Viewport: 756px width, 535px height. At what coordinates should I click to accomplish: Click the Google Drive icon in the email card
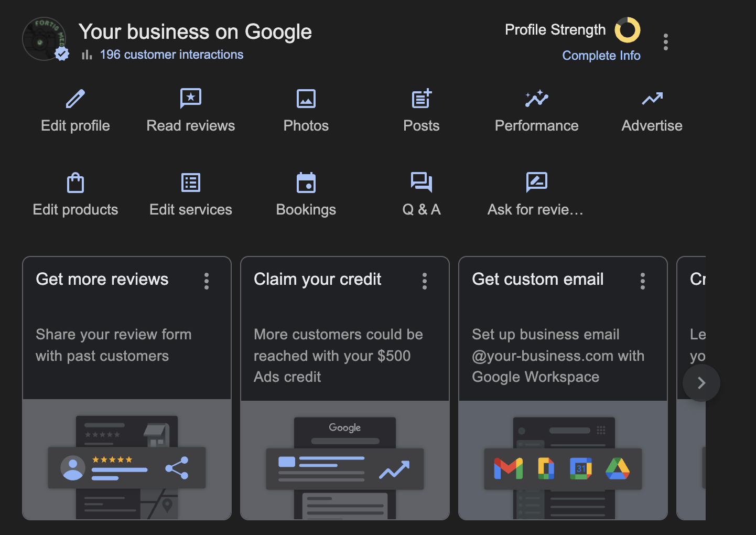[x=618, y=468]
